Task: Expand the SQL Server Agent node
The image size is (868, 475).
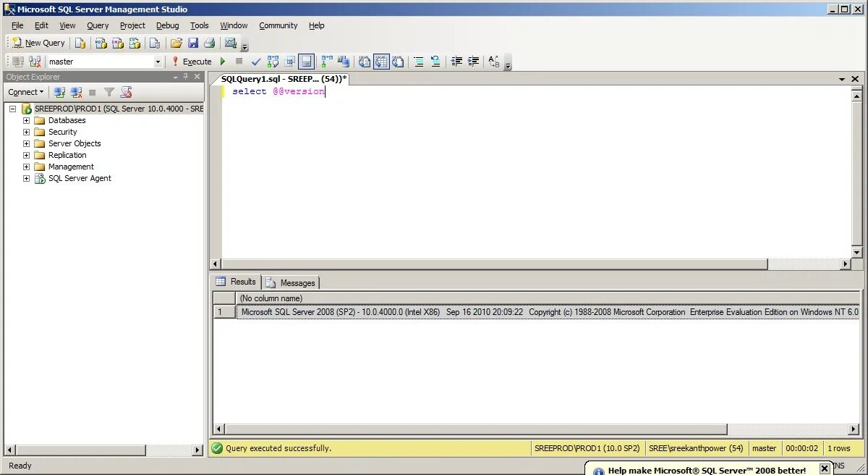Action: click(27, 178)
